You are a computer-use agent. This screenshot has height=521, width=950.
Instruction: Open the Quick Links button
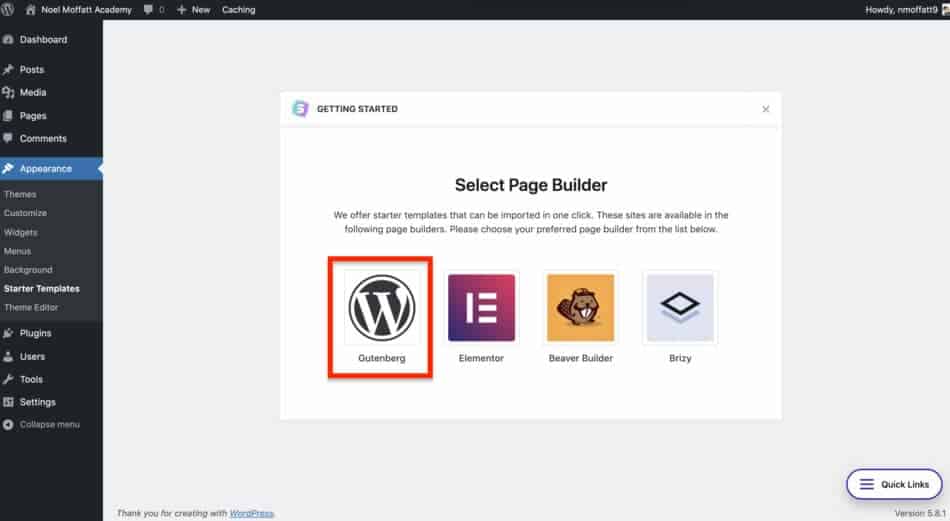(894, 484)
